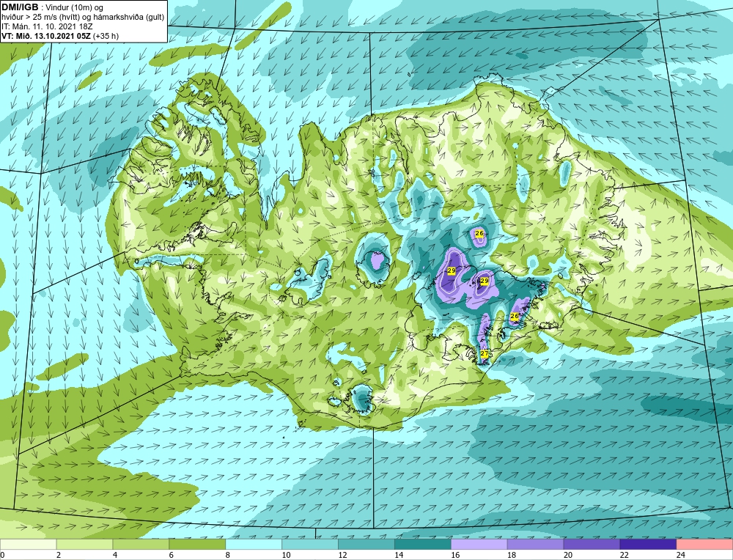Screen dimensions: 733x560
Task: Select the 14–16 m/s dark teal legend swatch
Action: tap(423, 544)
